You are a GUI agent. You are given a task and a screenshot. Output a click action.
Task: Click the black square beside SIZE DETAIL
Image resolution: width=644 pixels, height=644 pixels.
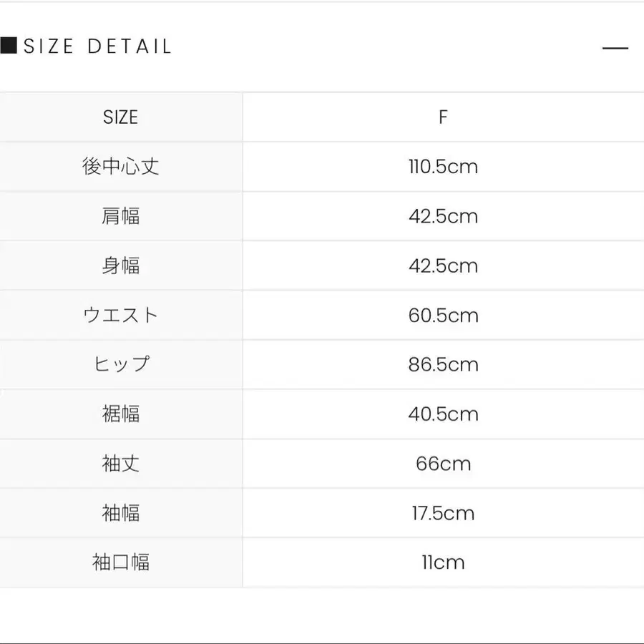click(x=9, y=47)
